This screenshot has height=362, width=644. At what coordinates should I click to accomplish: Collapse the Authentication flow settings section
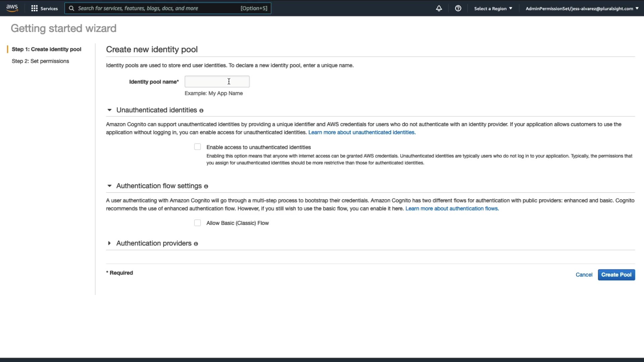[109, 186]
